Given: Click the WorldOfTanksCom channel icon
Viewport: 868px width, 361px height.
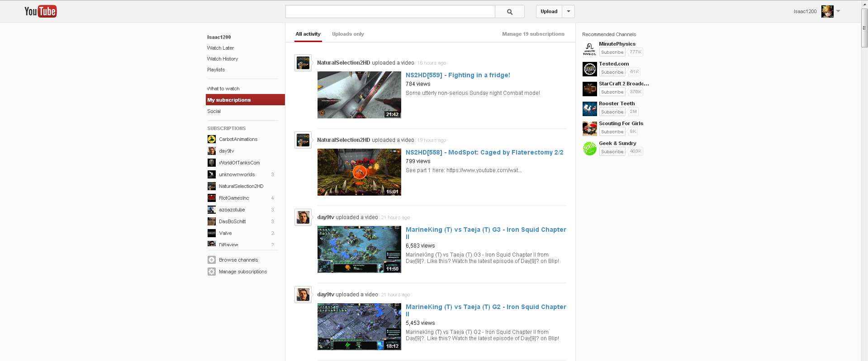Looking at the screenshot, I should click(x=212, y=163).
